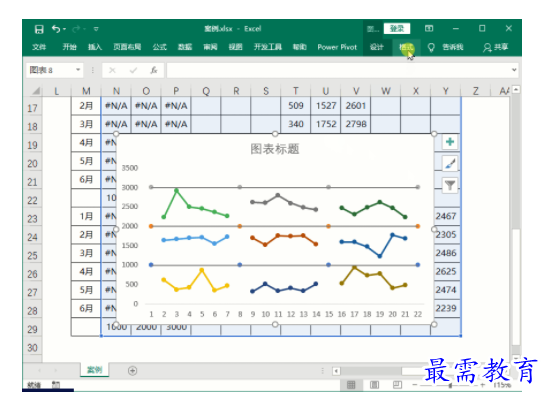The height and width of the screenshot is (402, 546).
Task: Click the Tell Me lightbulb icon
Action: click(431, 47)
